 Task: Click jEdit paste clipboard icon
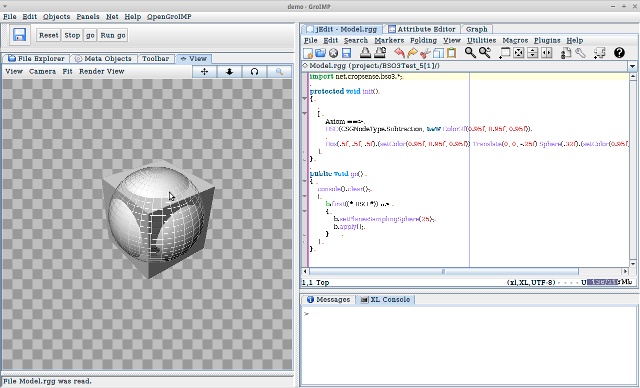pos(451,53)
